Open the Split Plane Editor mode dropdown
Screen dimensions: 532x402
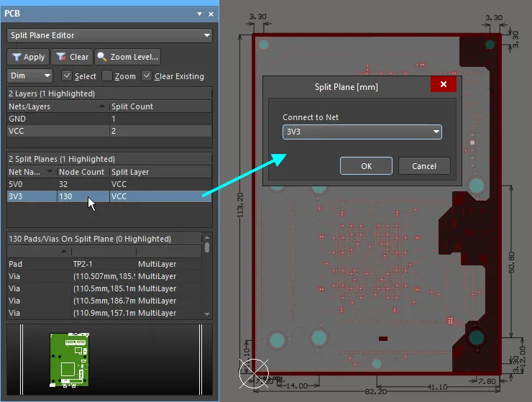109,35
